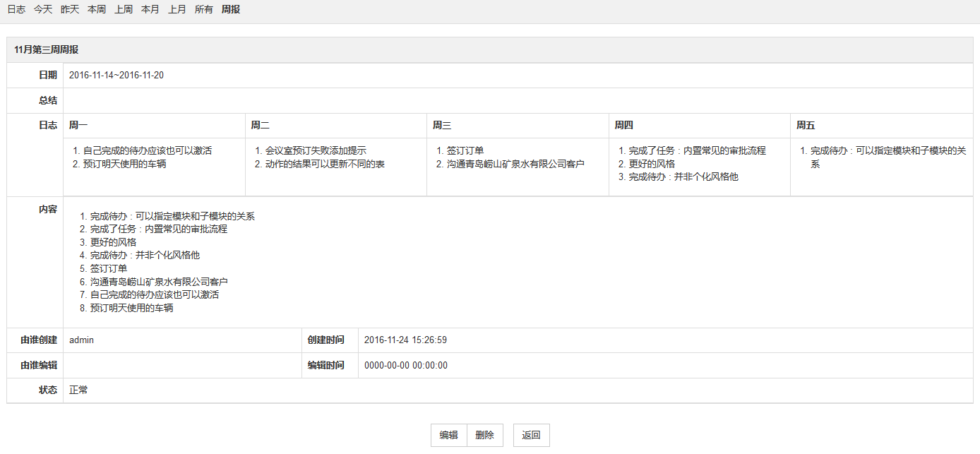Select the 本周 filter tab
This screenshot has width=980, height=454.
97,10
